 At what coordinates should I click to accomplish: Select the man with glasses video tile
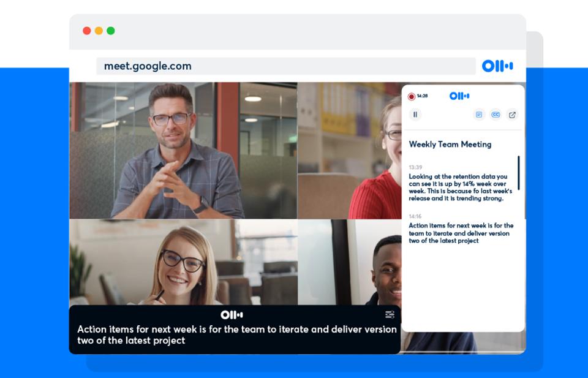point(183,150)
